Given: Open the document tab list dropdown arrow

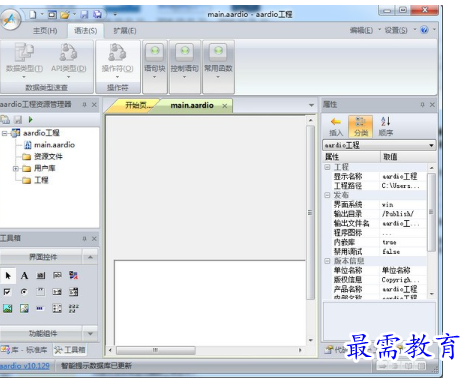Looking at the screenshot, I should (311, 105).
